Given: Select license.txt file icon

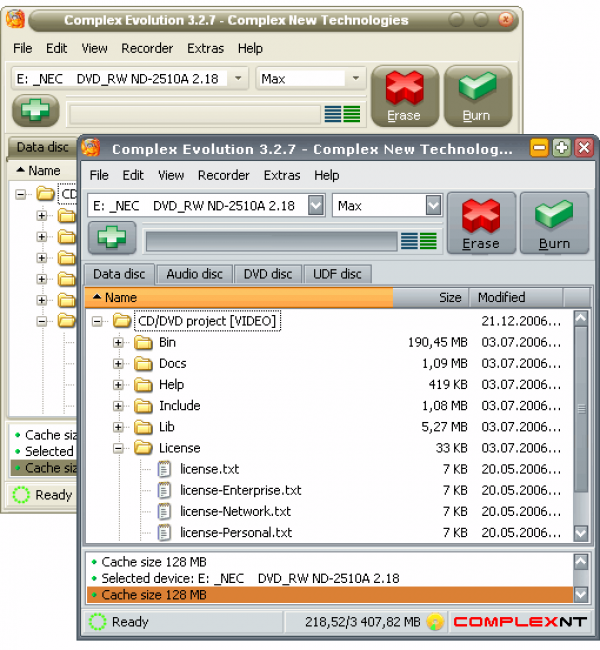Looking at the screenshot, I should tap(164, 469).
